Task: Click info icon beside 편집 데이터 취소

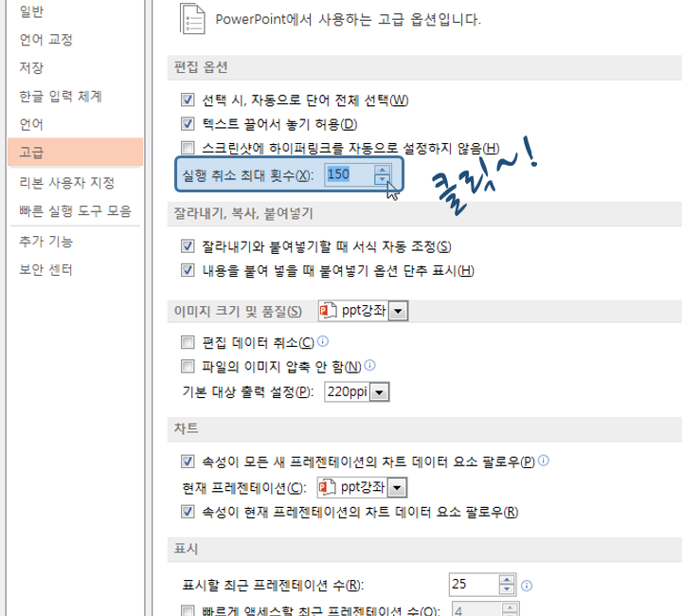Action: 323,341
